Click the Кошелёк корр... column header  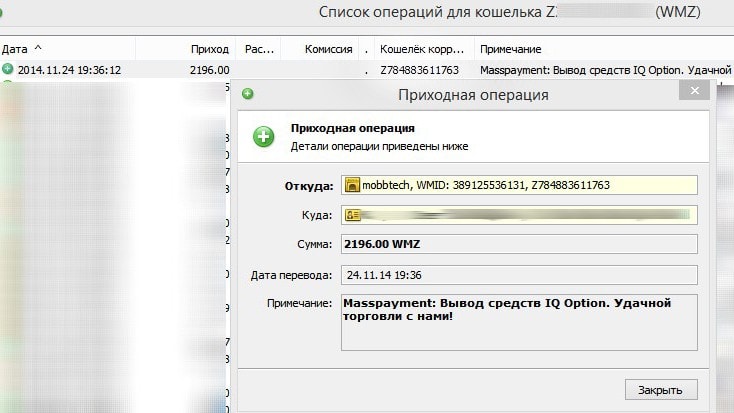(422, 49)
